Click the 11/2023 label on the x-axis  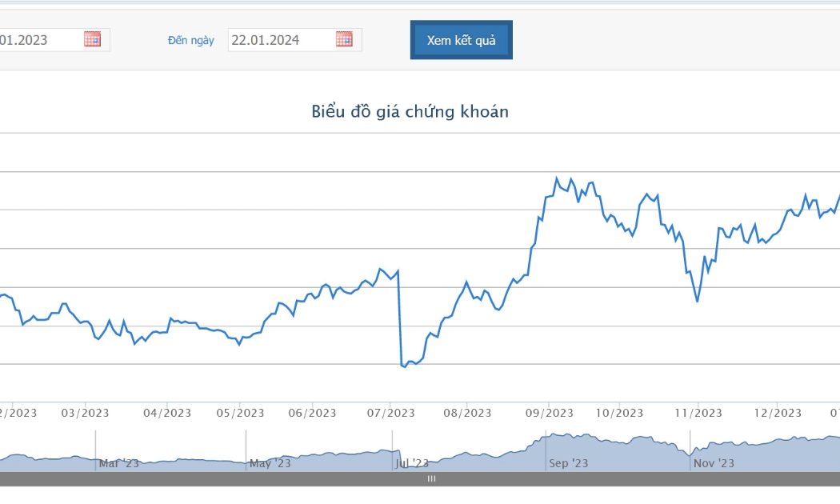698,413
